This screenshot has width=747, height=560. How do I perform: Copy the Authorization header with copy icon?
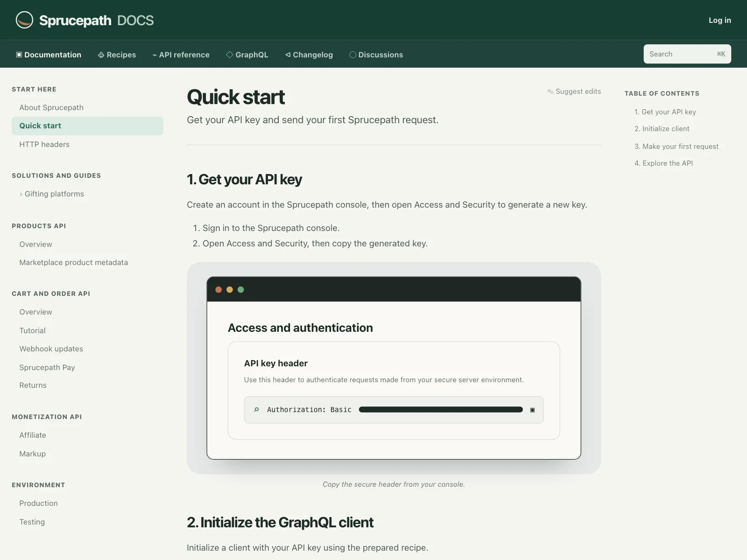coord(532,410)
